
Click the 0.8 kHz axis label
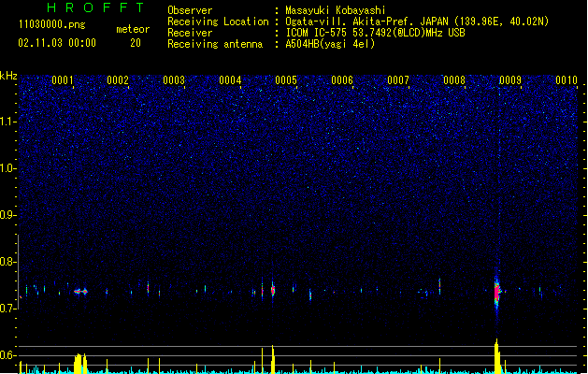[x=8, y=262]
